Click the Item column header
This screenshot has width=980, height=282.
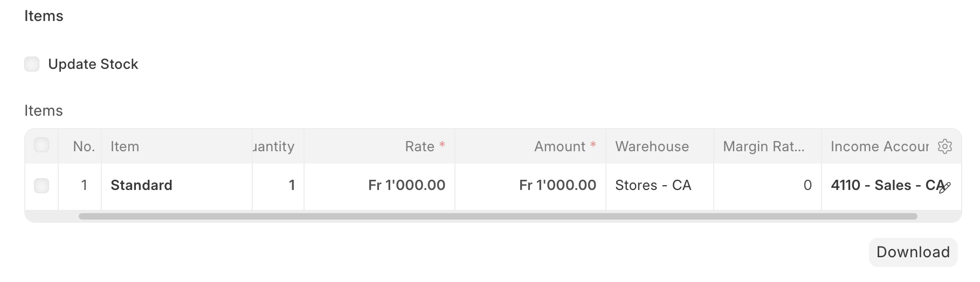coord(125,146)
